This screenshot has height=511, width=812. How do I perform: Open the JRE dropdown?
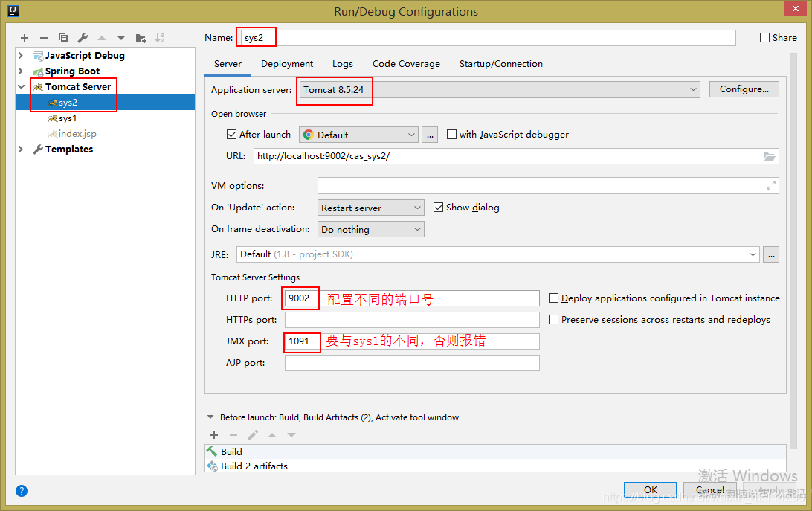point(498,254)
